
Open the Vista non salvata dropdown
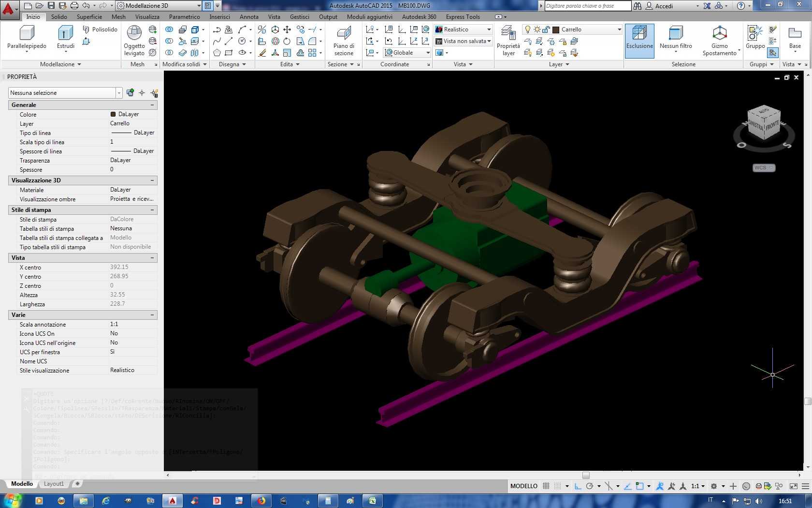tap(463, 41)
